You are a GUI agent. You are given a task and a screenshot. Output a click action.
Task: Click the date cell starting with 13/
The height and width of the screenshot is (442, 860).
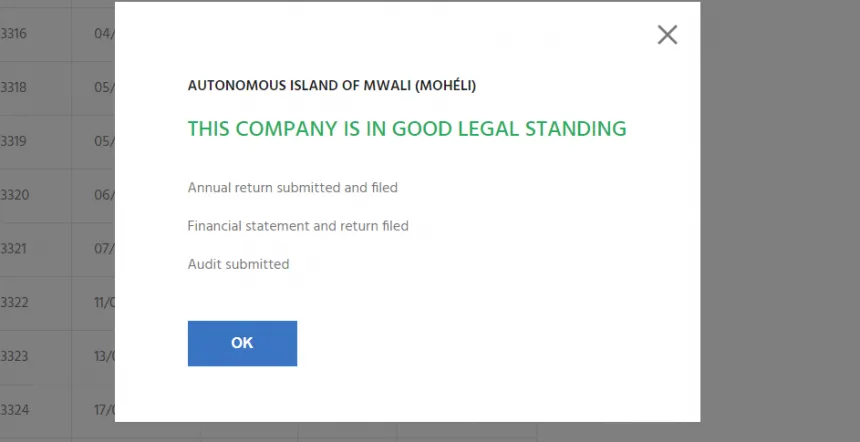pyautogui.click(x=104, y=356)
